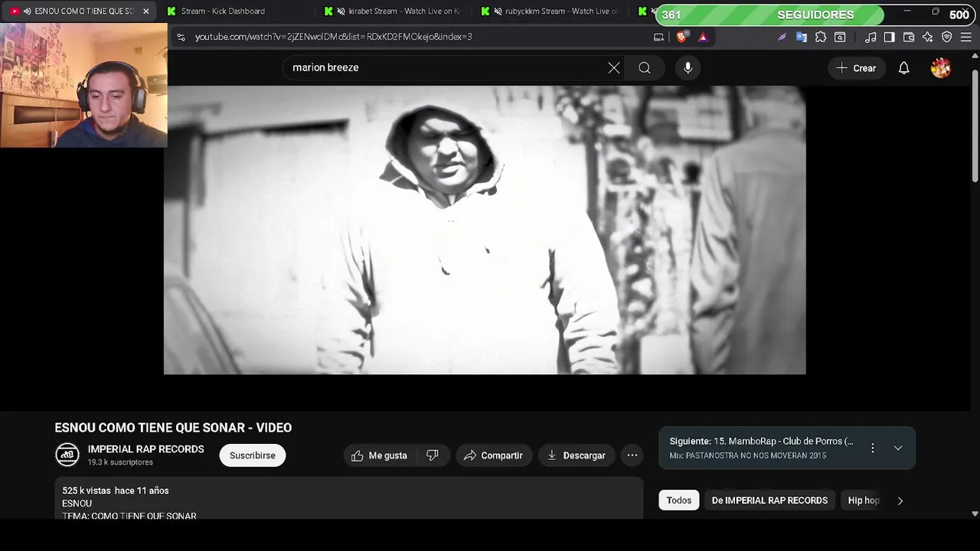Expand the Mix playlist panel chevron
The height and width of the screenshot is (551, 980).
click(898, 448)
